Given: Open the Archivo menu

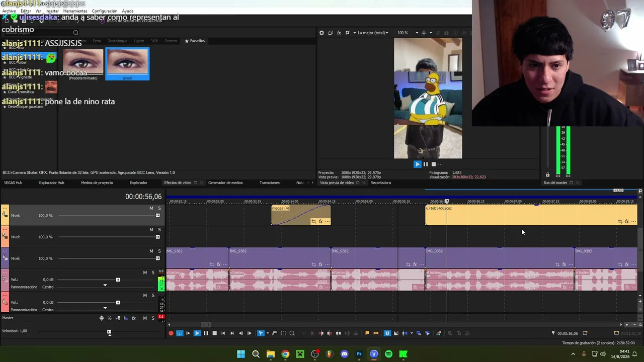Looking at the screenshot, I should [9, 11].
